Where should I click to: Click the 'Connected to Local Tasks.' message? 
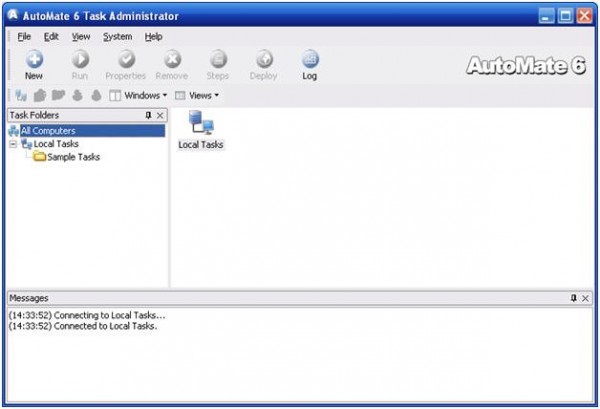pos(83,326)
